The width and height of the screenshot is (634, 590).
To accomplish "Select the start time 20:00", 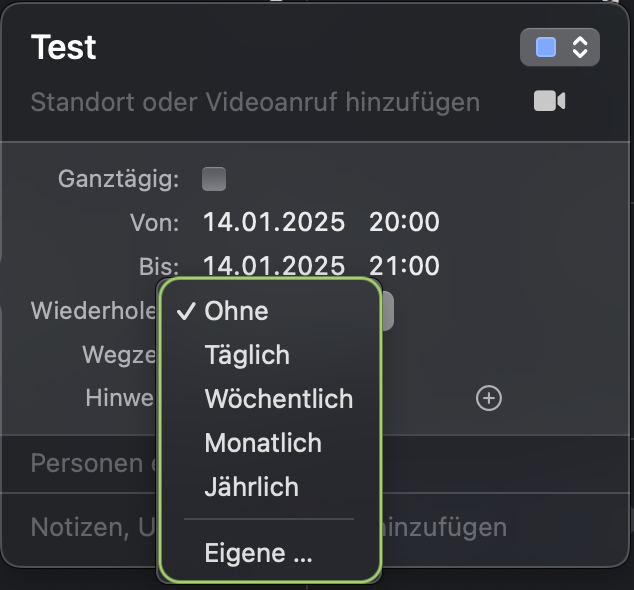I will click(404, 222).
